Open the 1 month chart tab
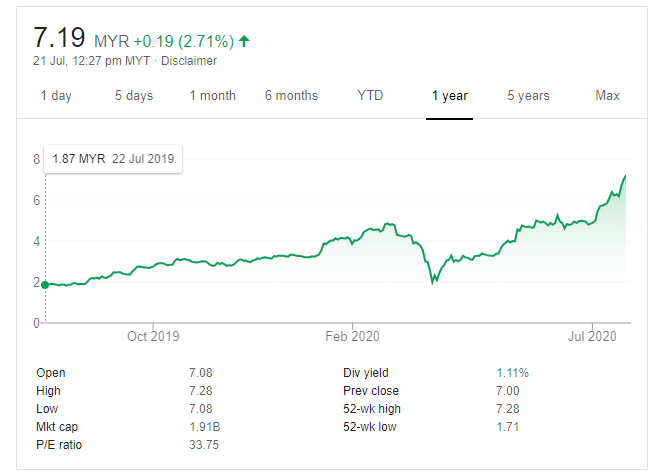The height and width of the screenshot is (473, 651). pos(212,96)
